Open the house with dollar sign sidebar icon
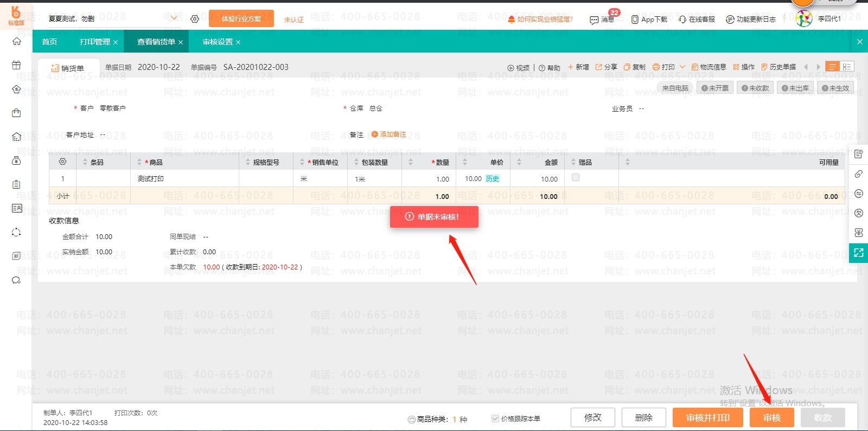This screenshot has height=431, width=868. [16, 89]
